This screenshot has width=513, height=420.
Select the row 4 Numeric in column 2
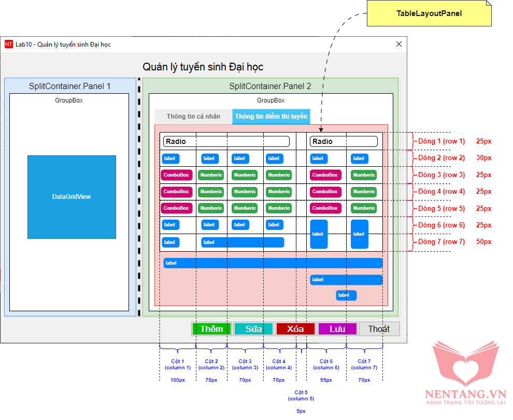click(211, 192)
